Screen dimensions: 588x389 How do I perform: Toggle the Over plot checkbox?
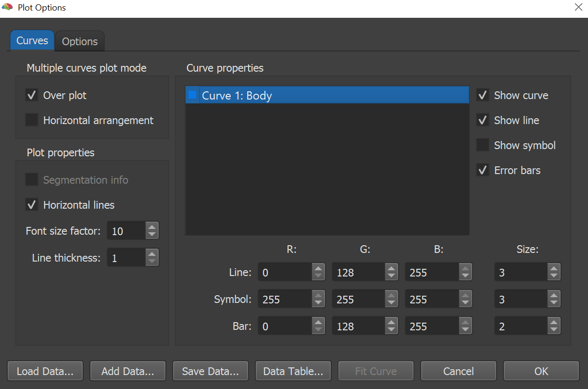coord(32,95)
